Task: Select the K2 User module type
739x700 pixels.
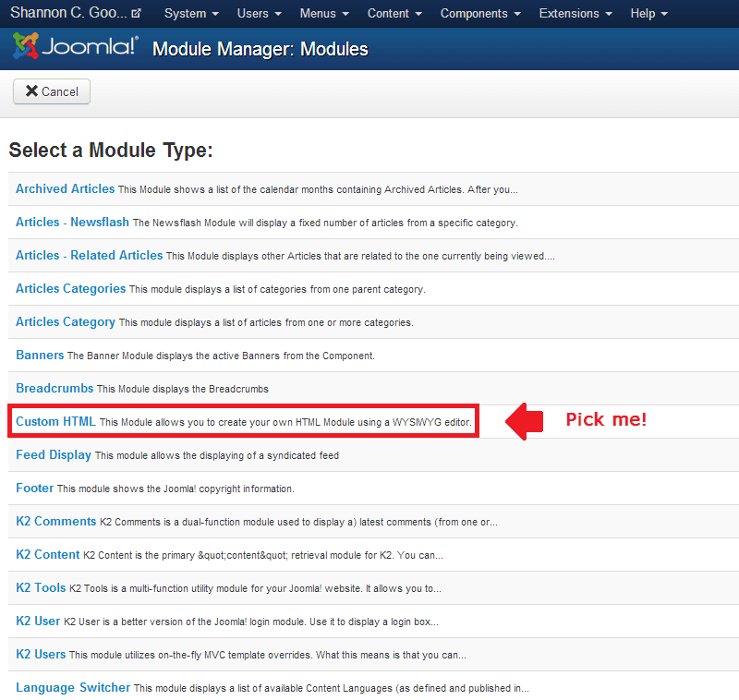Action: point(38,622)
